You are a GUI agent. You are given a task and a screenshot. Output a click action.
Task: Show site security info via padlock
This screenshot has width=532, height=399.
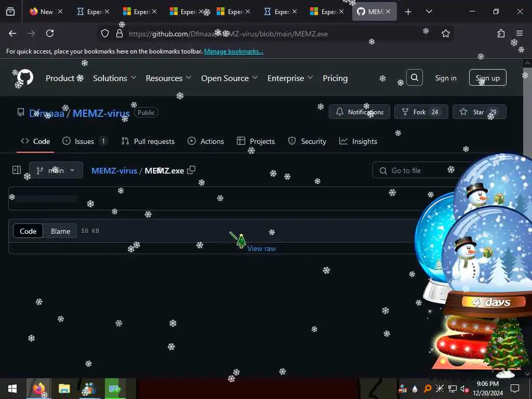[119, 33]
